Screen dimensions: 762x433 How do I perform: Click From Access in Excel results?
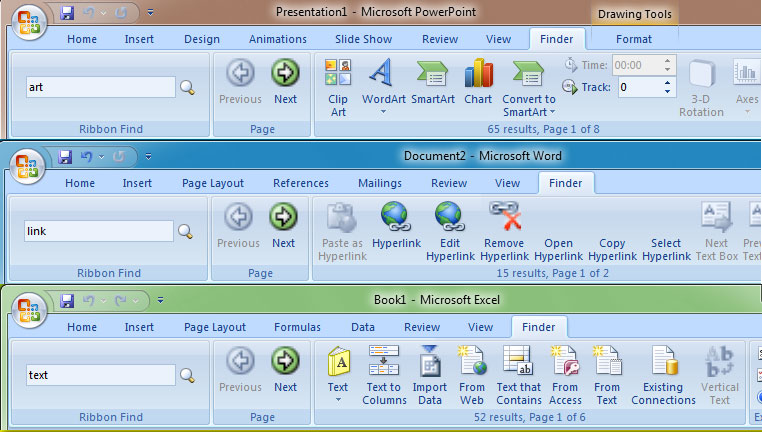pos(565,376)
